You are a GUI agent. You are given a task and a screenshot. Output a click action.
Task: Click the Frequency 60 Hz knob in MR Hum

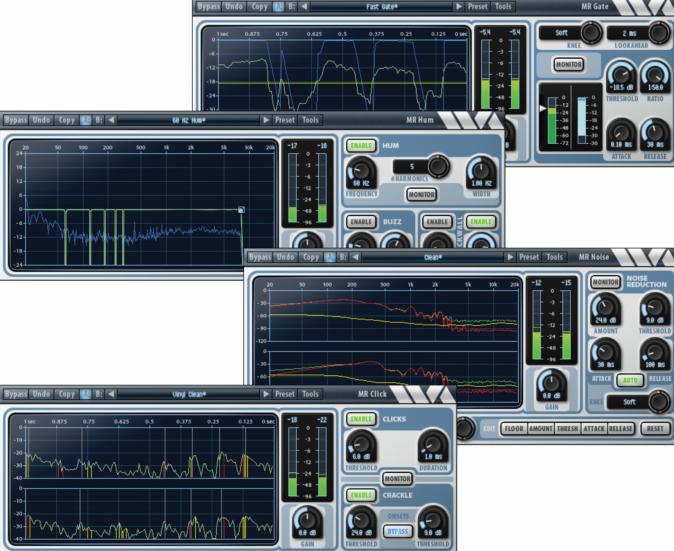(x=361, y=173)
